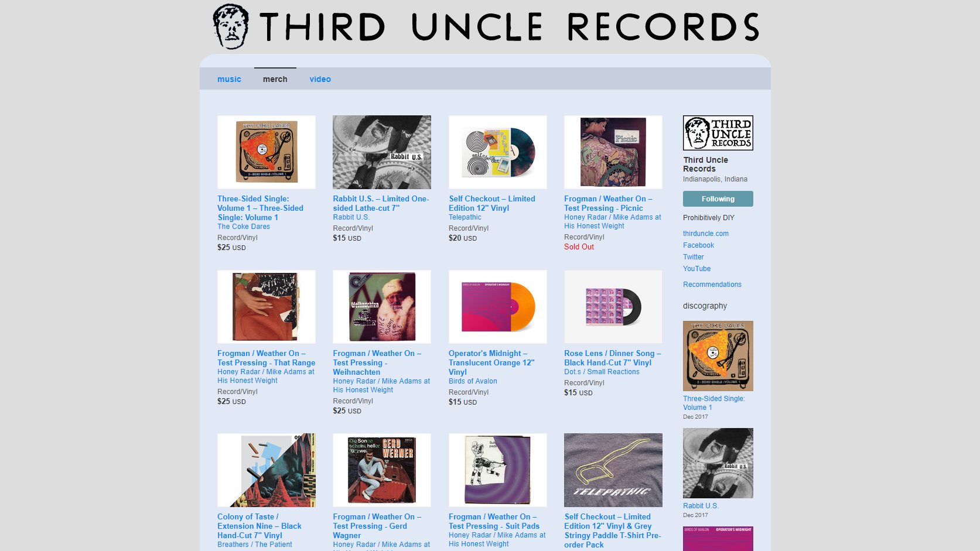Toggle the Following button
Viewport: 980px width, 551px height.
718,199
